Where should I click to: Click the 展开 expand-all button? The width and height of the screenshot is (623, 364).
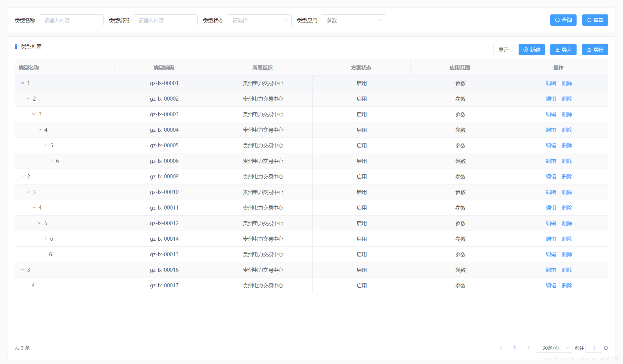pos(503,50)
